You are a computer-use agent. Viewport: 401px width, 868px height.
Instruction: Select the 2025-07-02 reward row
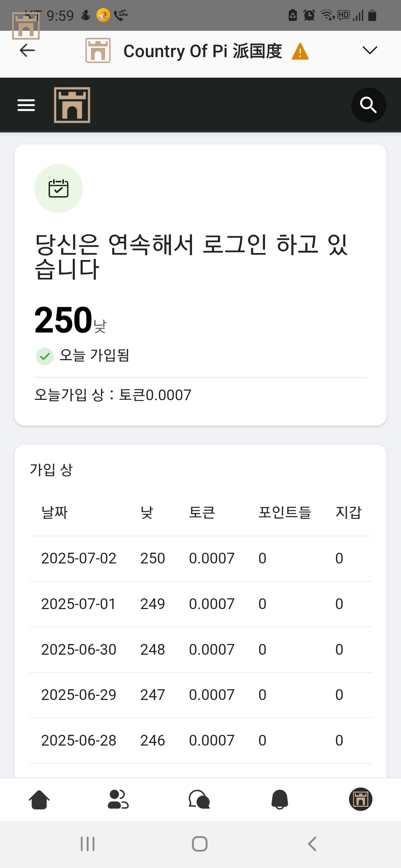[x=200, y=558]
